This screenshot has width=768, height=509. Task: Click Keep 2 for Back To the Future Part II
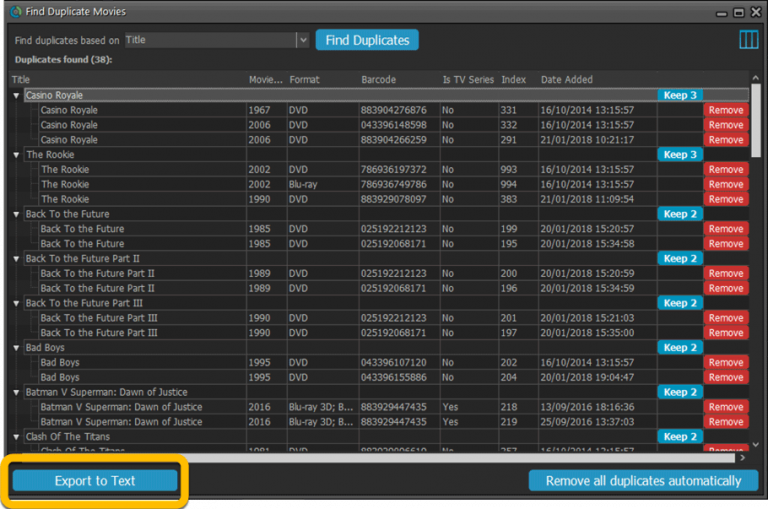click(x=680, y=258)
